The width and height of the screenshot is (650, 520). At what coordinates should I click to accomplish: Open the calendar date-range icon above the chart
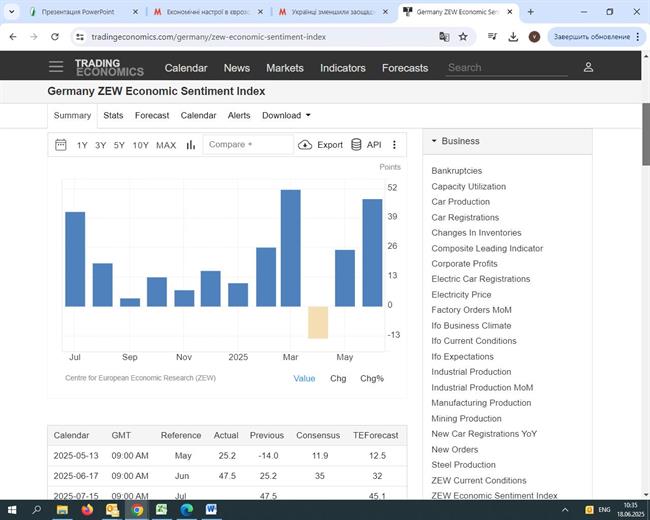coord(61,145)
